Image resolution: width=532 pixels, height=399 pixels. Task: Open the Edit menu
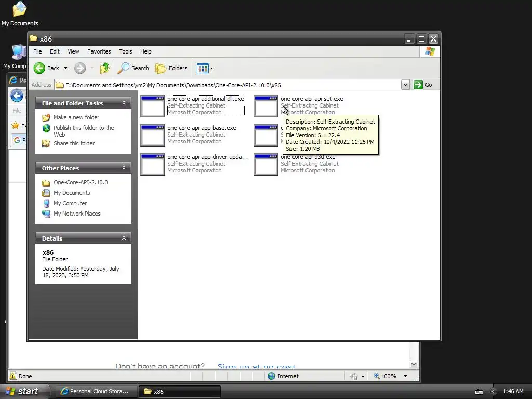click(55, 51)
